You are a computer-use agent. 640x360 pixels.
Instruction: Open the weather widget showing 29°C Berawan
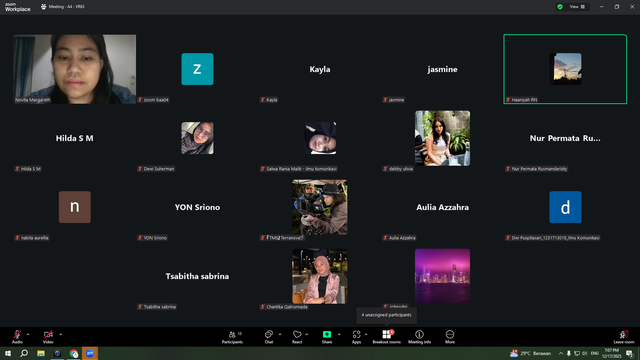coord(531,353)
